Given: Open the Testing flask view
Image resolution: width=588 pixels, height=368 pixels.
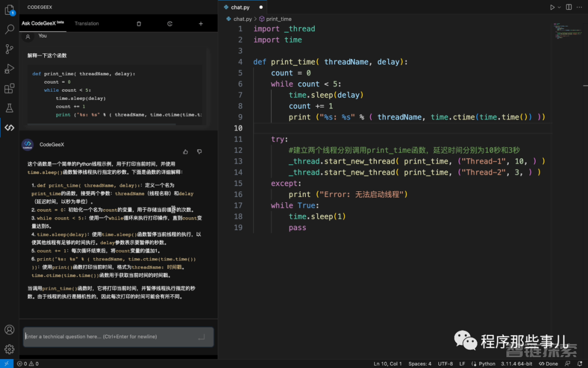Looking at the screenshot, I should (x=9, y=108).
